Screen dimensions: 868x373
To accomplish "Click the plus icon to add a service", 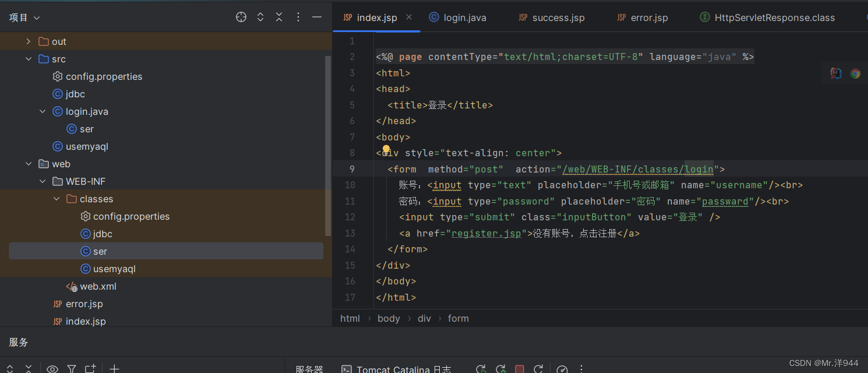I will pyautogui.click(x=114, y=368).
